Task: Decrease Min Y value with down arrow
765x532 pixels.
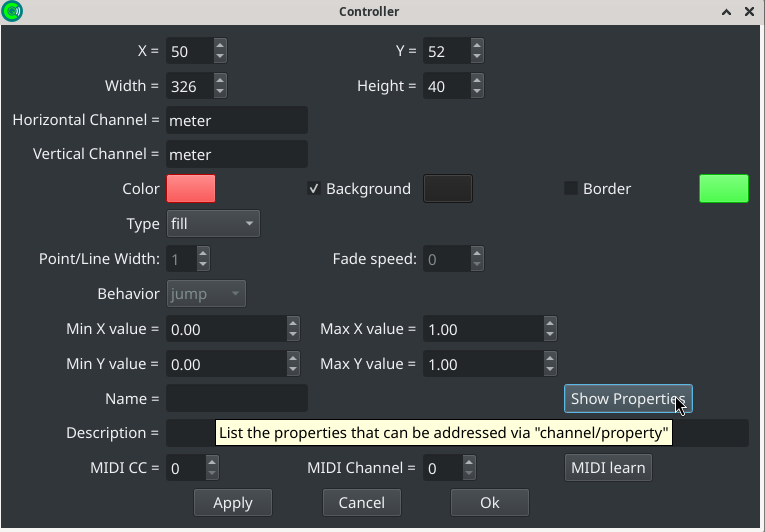Action: click(x=293, y=369)
